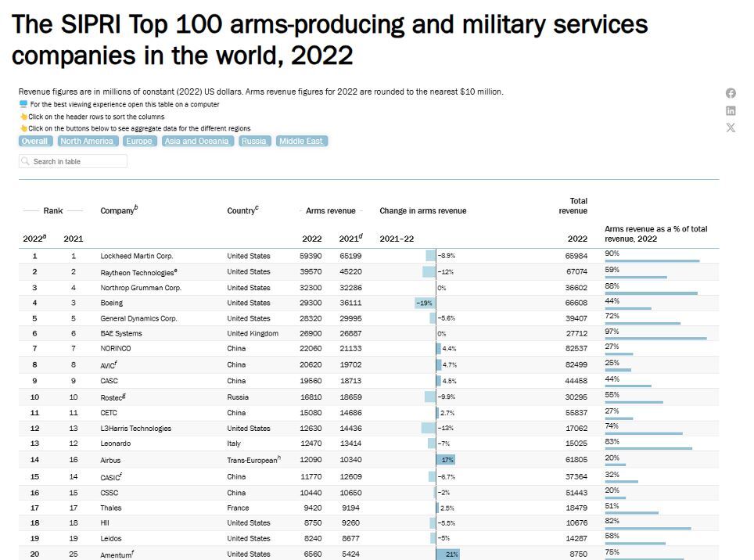Show Russia aggregate data

click(253, 142)
